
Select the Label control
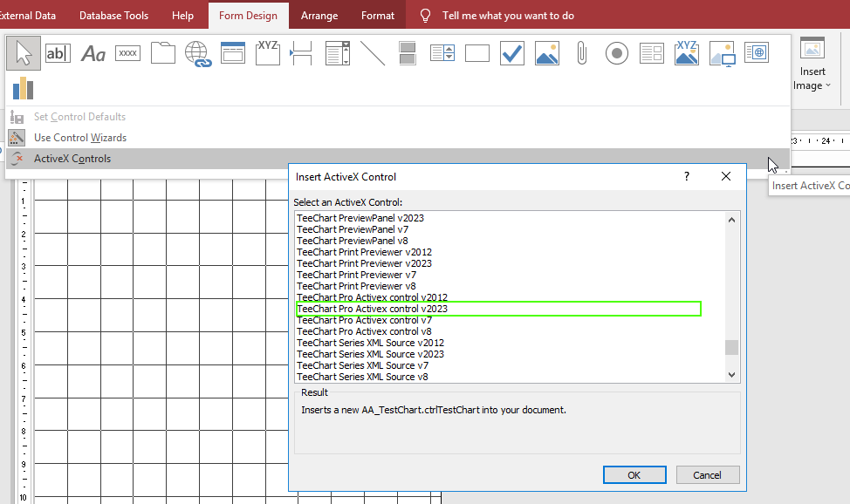click(93, 53)
